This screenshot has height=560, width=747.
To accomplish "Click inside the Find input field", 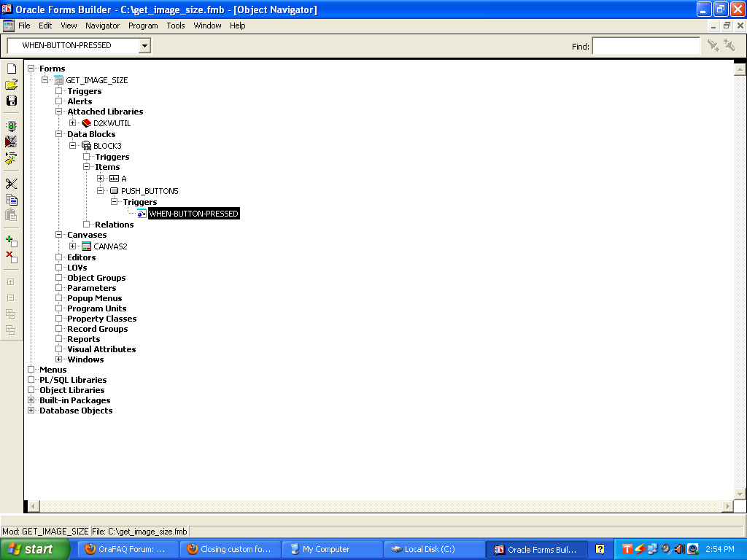I will tap(646, 46).
